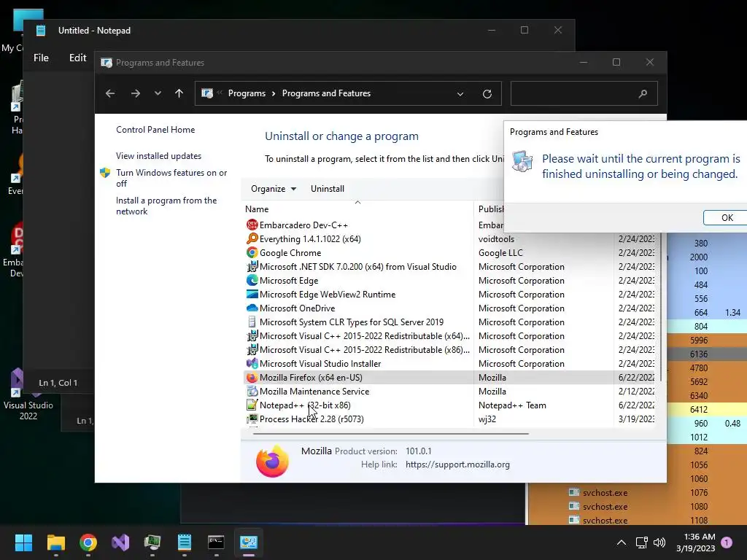Click the Edge WebView2 Runtime icon
This screenshot has width=747, height=560.
252,294
